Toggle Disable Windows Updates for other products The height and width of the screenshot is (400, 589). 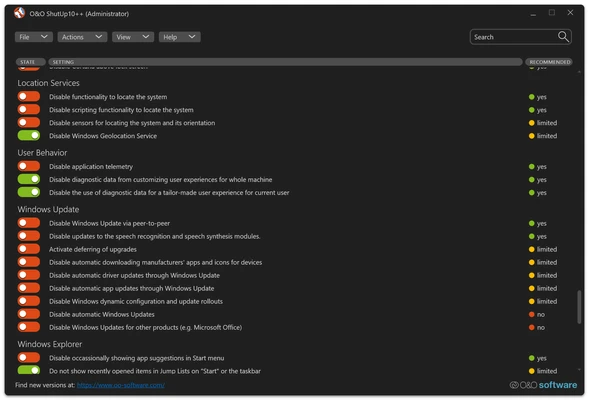point(29,327)
